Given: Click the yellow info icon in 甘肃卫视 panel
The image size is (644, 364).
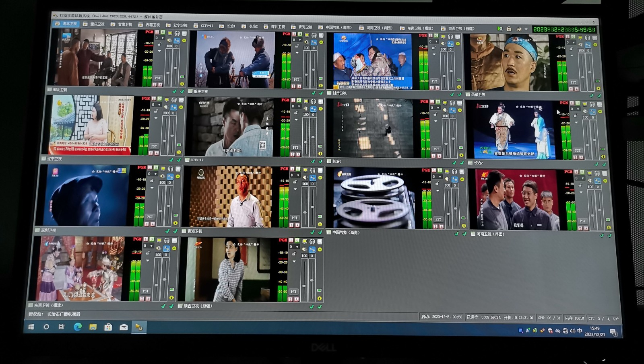Looking at the screenshot, I should click(x=459, y=87).
